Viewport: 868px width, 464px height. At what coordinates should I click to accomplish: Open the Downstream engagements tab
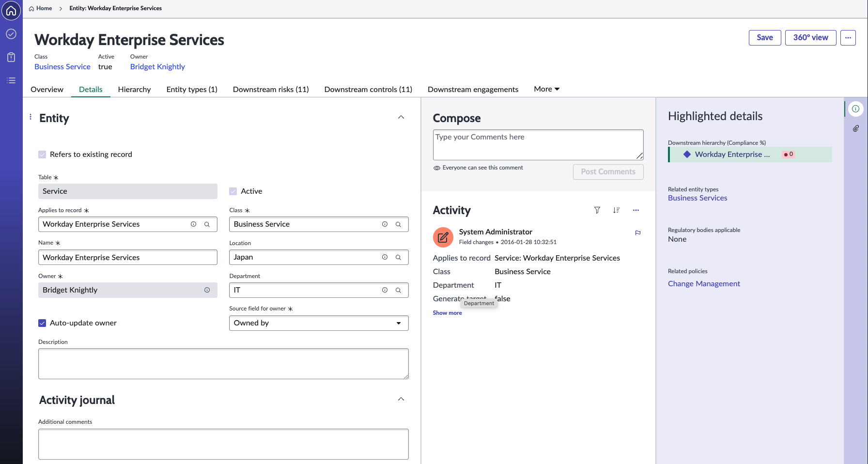(x=473, y=90)
